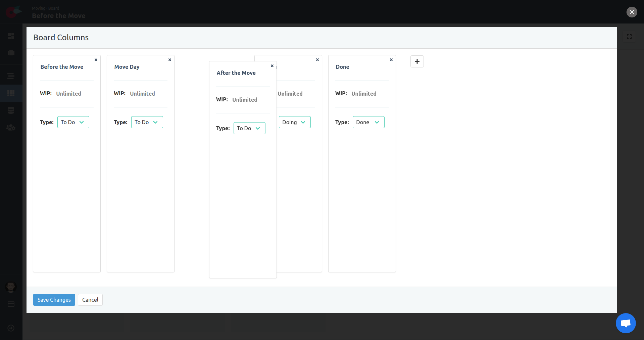
Task: Select the Move Day column title
Action: click(127, 67)
